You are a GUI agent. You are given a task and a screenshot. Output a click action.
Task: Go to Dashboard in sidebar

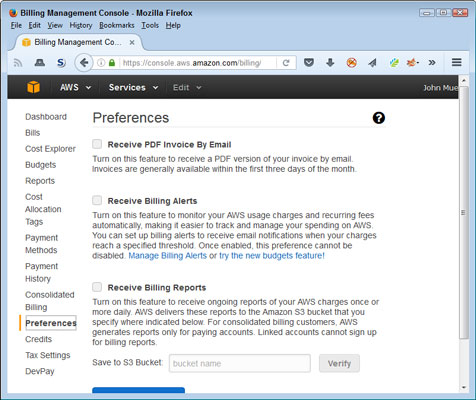pos(46,117)
